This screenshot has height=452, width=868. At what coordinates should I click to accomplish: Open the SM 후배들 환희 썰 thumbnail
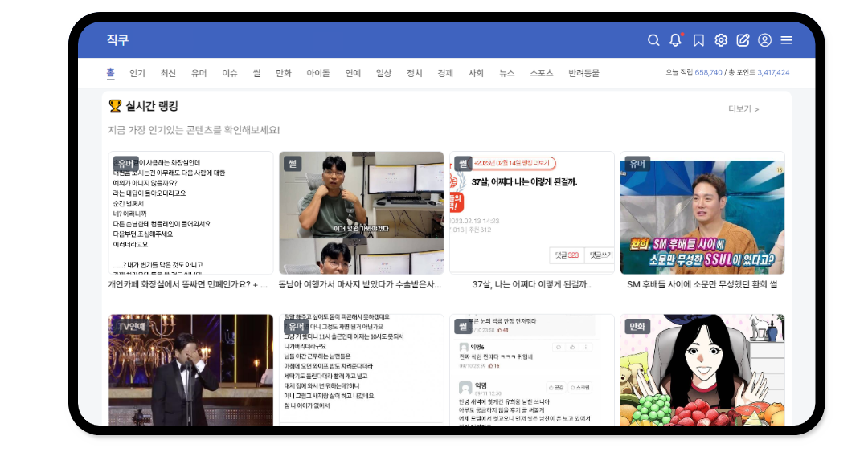pyautogui.click(x=702, y=214)
